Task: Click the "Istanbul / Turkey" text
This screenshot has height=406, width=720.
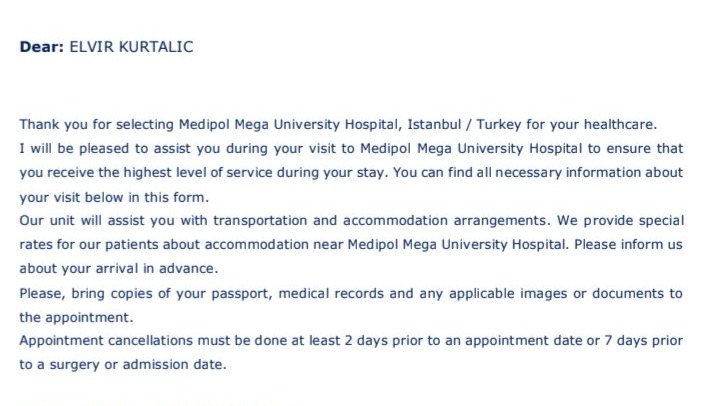Action: coord(464,124)
